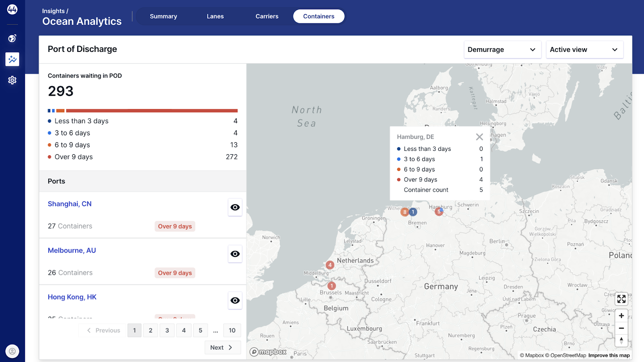Click '26 Containers' under Melbourne

pyautogui.click(x=70, y=273)
